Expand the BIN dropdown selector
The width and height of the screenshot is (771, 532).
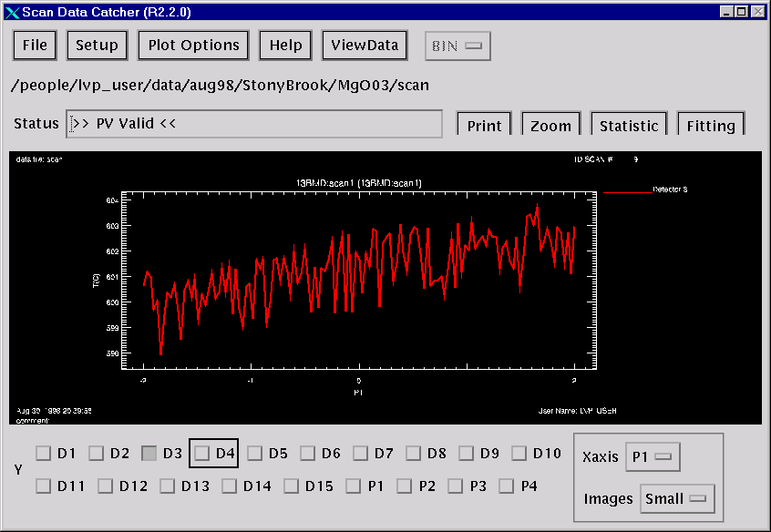tap(457, 46)
